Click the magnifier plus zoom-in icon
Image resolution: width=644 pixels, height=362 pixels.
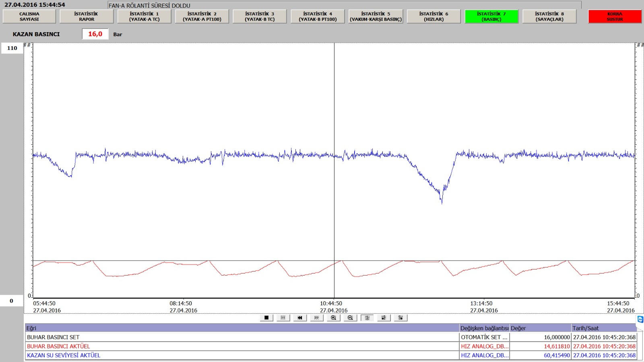click(333, 318)
